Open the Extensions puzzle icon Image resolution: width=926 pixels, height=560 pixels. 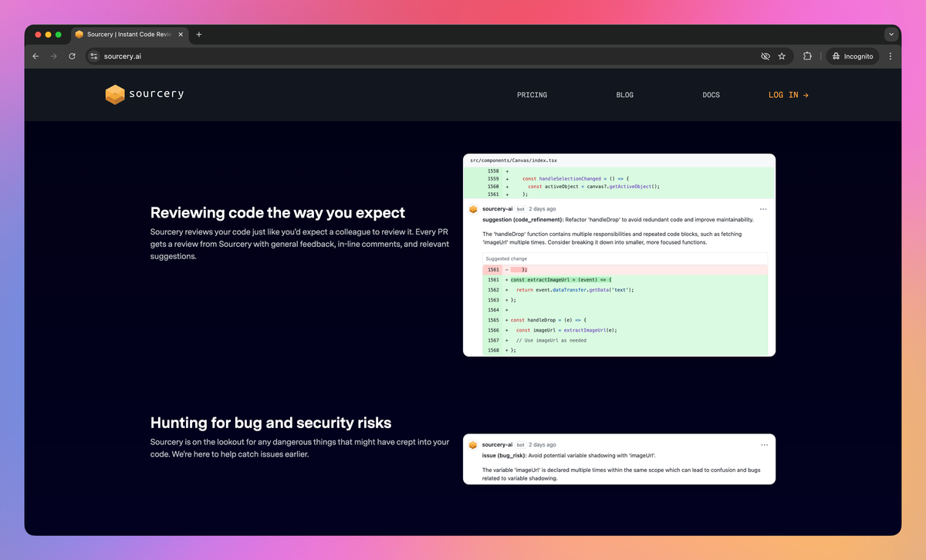(x=807, y=56)
